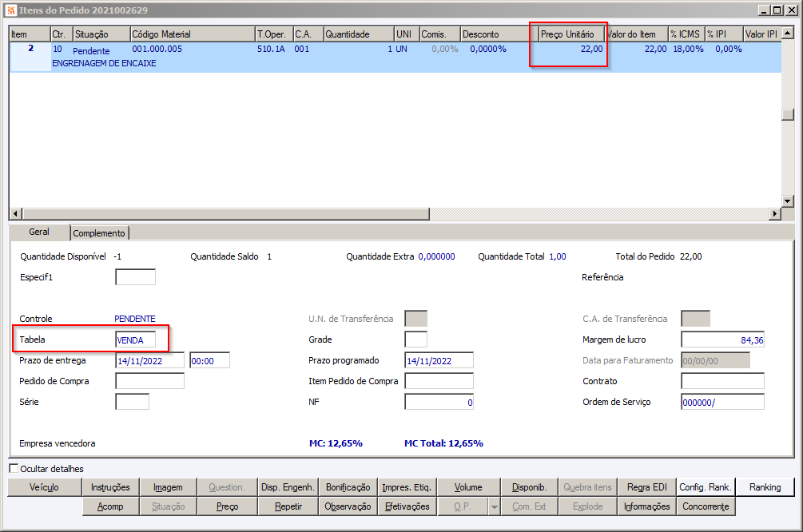The width and height of the screenshot is (803, 532).
Task: Click the Pendente status cell
Action: coord(91,50)
